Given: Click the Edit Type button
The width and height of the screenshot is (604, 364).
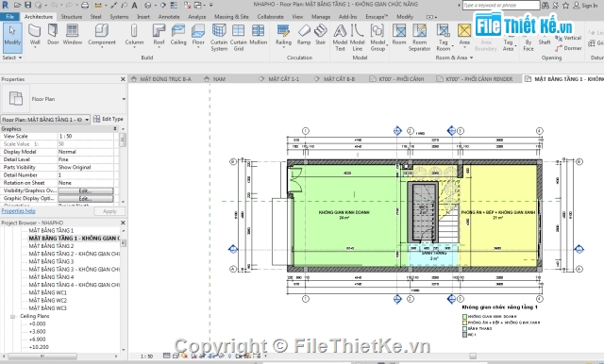Looking at the screenshot, I should click(x=109, y=119).
